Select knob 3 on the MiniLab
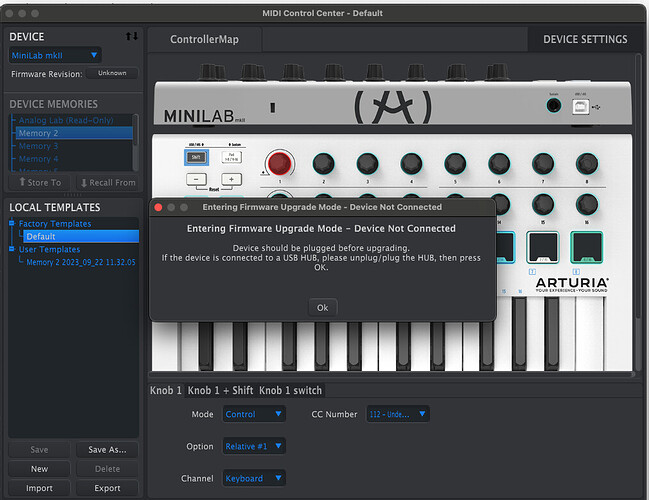This screenshot has height=500, width=649. [x=368, y=163]
